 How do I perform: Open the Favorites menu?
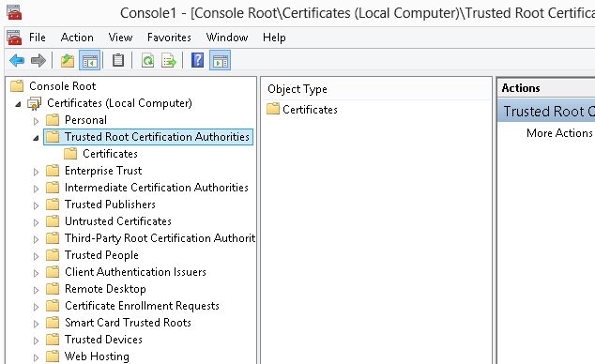169,38
